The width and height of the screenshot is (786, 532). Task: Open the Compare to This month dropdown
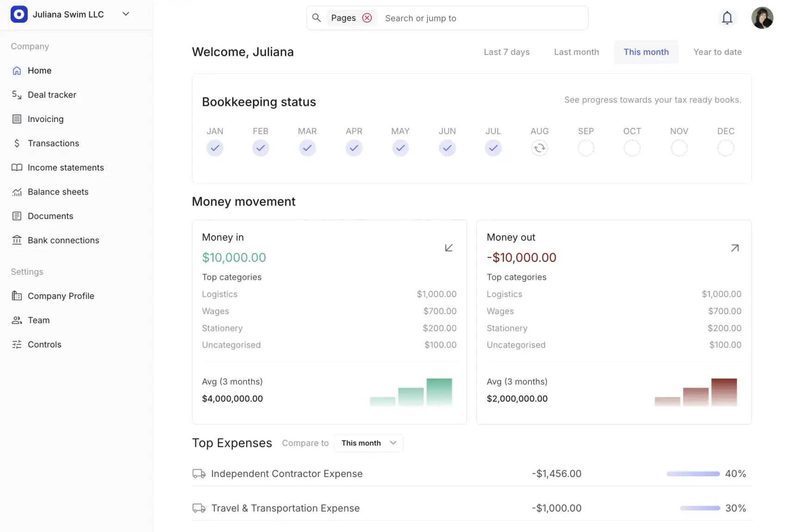pos(368,443)
